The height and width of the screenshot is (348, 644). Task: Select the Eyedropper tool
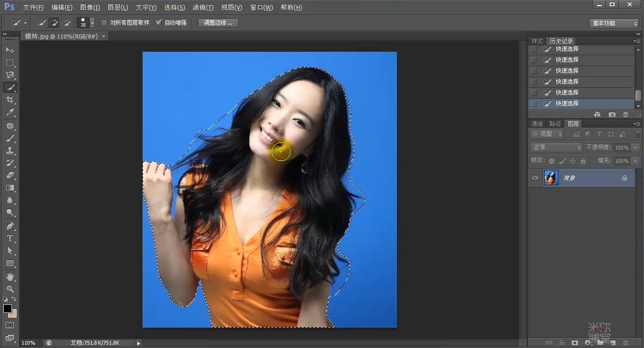click(x=10, y=113)
